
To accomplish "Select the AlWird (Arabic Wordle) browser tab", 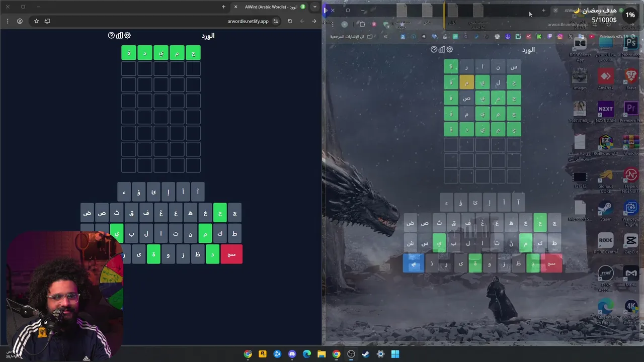I will tap(271, 7).
